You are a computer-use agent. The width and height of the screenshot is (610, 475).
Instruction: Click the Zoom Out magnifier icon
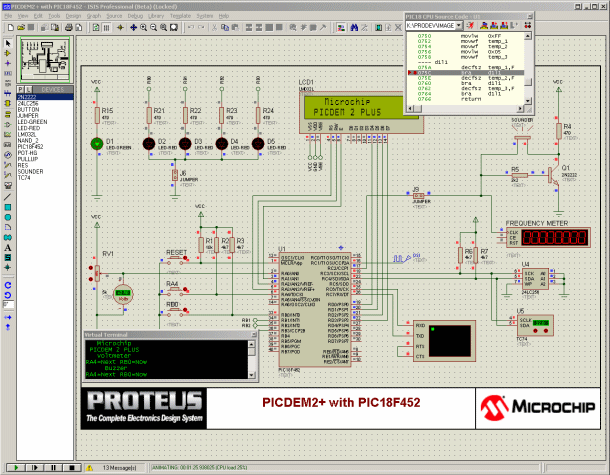[154, 27]
